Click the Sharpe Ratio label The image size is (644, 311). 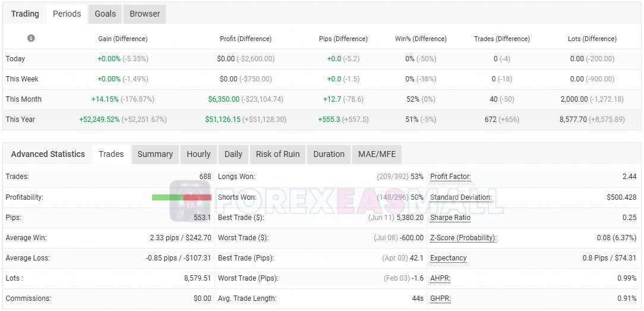[450, 218]
